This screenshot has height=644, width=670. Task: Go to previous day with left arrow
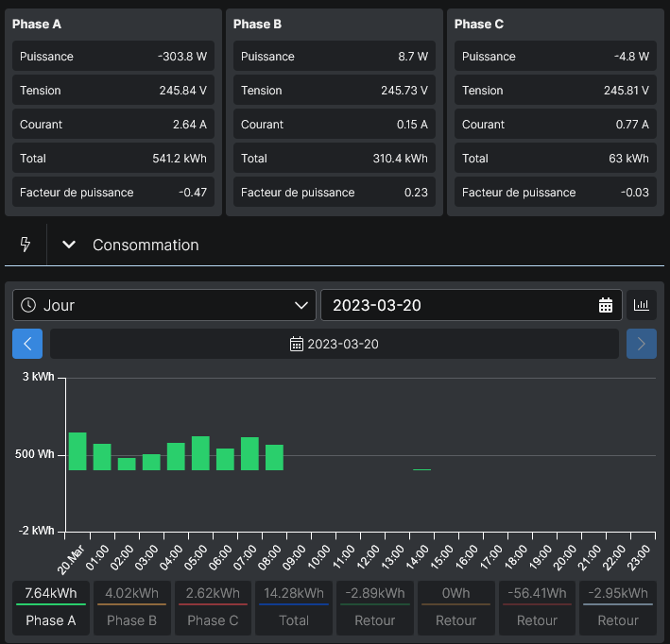27,344
